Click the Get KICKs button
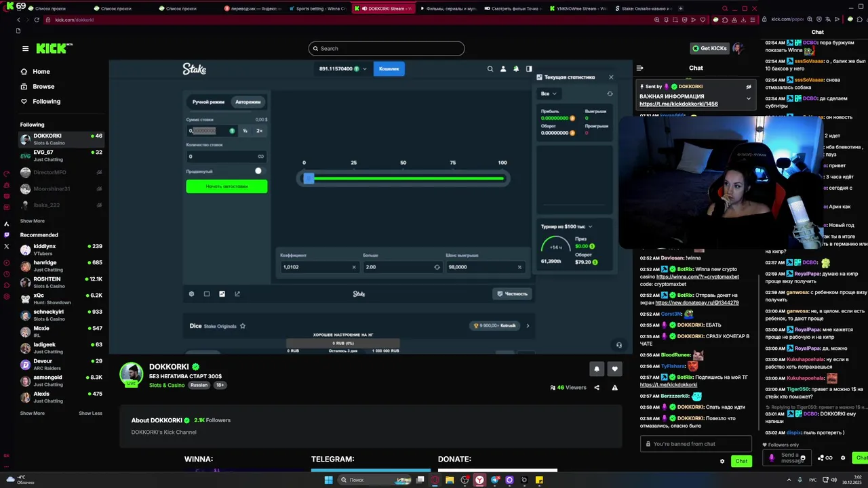Viewport: 868px width, 488px height. tap(709, 48)
